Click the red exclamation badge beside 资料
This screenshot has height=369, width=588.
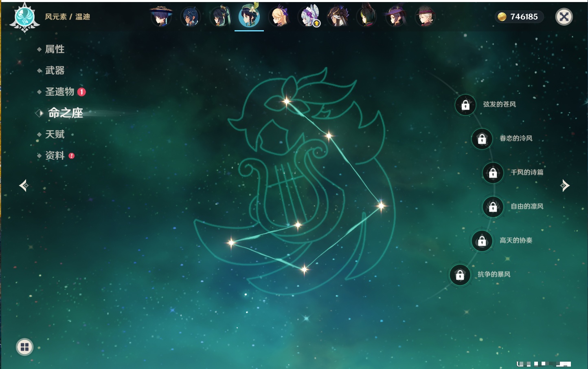tap(72, 156)
